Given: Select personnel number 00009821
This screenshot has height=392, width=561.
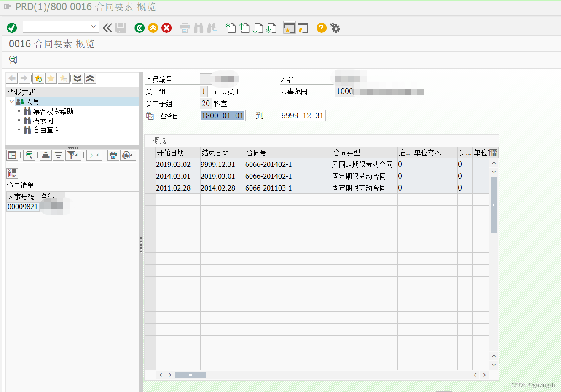Looking at the screenshot, I should [23, 207].
